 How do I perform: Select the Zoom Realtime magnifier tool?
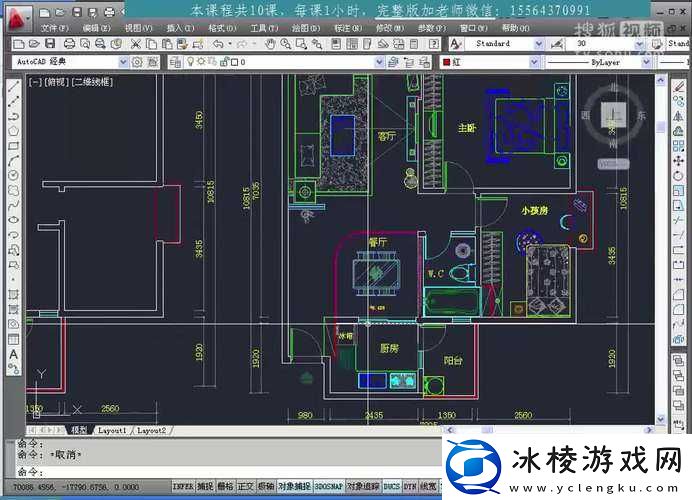[286, 44]
